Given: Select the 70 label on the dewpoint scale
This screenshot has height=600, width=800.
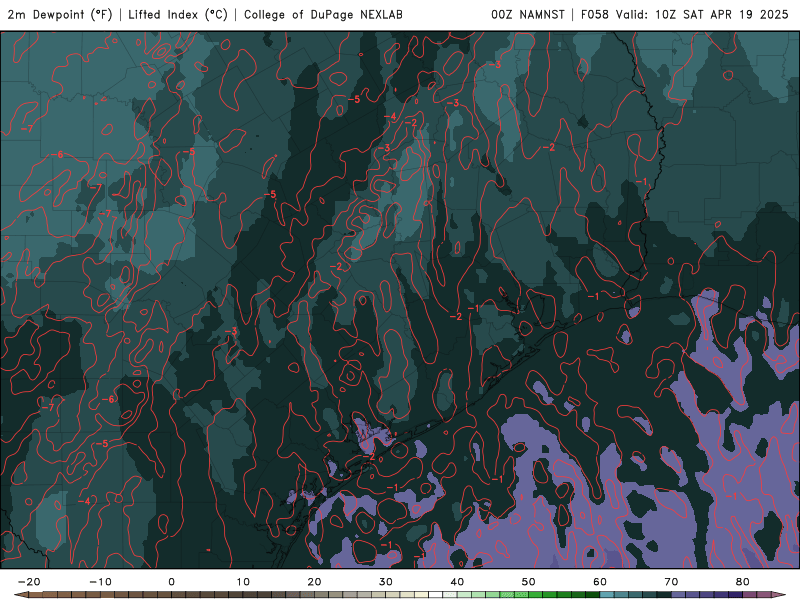Looking at the screenshot, I should coord(671,582).
